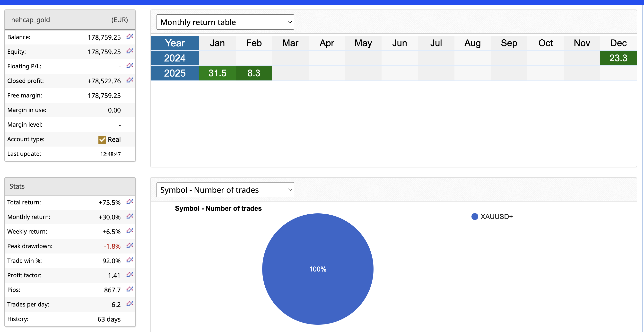
Task: Expand the Symbol - Number of trades dropdown
Action: coord(225,190)
